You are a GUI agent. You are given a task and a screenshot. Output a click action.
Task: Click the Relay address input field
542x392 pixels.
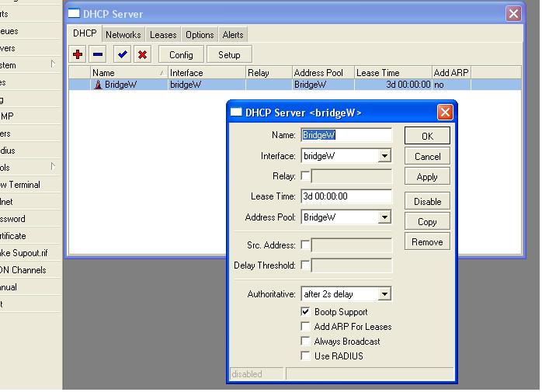click(352, 176)
